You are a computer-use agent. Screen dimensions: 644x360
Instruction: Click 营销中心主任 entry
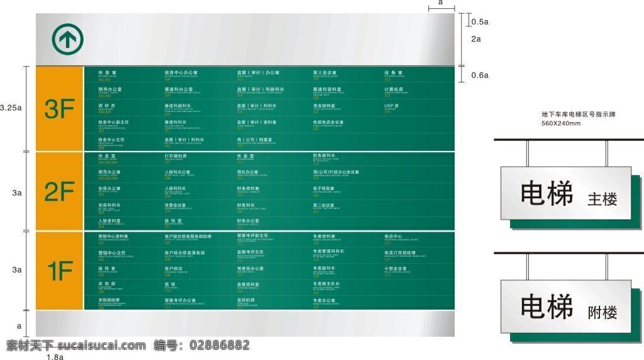click(112, 253)
